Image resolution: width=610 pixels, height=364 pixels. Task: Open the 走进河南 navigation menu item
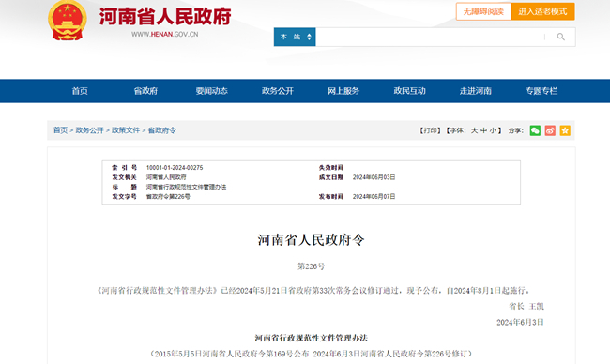point(476,91)
